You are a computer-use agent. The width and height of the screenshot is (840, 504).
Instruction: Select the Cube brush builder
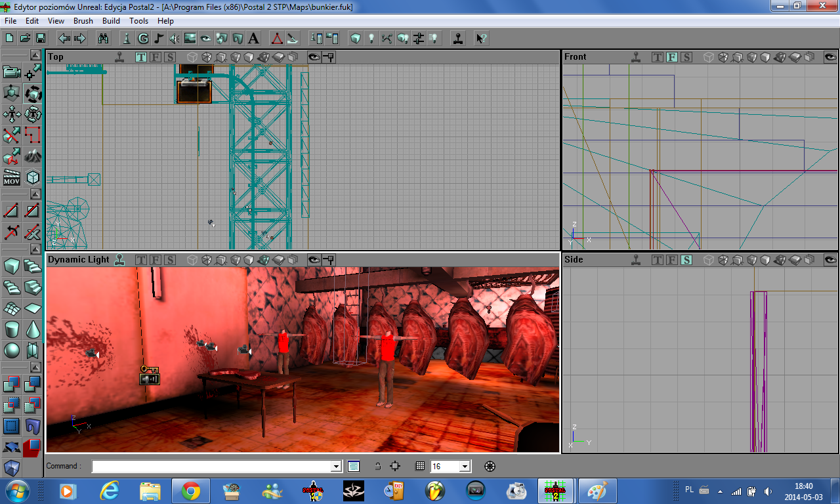pyautogui.click(x=11, y=266)
